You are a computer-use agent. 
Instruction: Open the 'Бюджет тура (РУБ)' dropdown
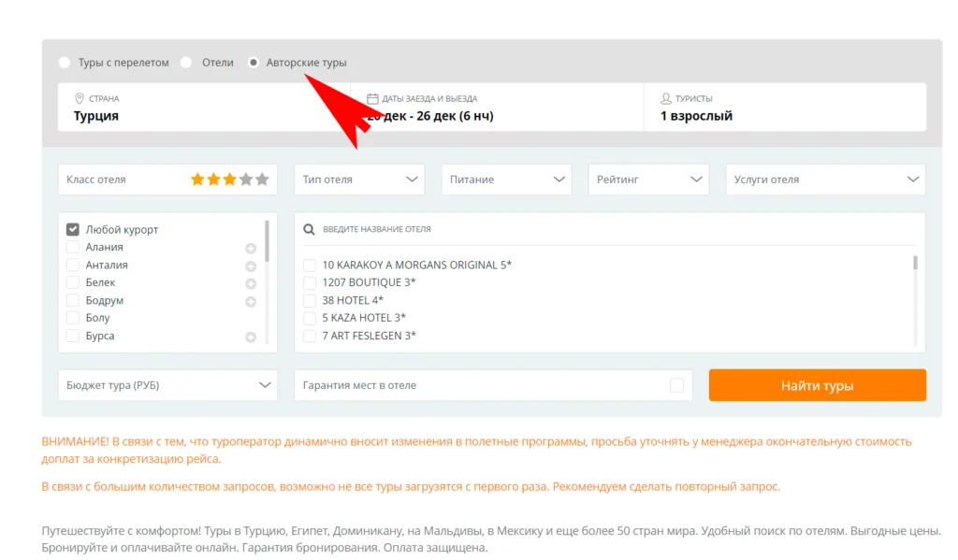coord(168,385)
